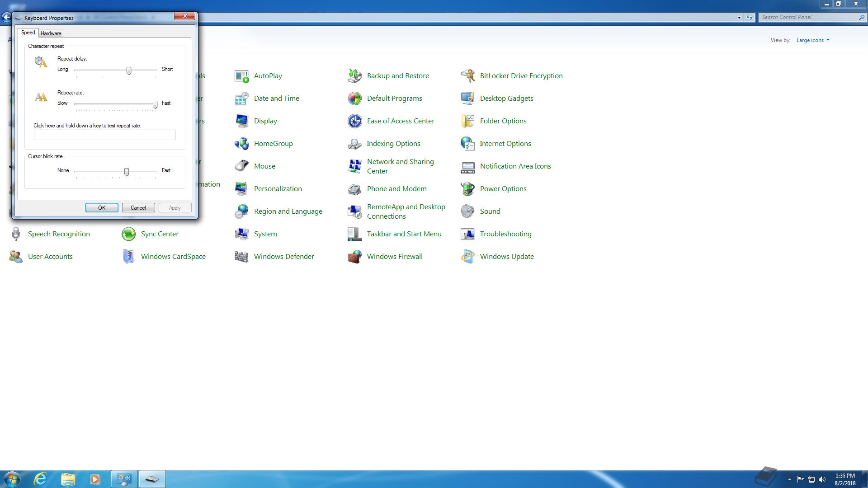Click the Repeat rate slider thumb
This screenshot has height=488, width=868.
[155, 104]
